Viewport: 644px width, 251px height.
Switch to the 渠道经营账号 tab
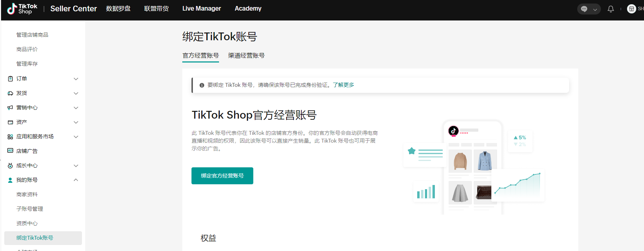(246, 56)
